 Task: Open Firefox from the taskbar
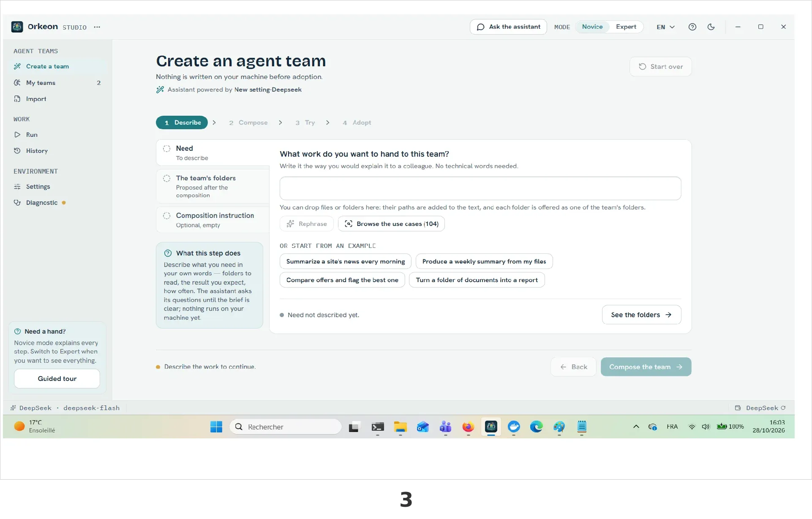coord(468,427)
